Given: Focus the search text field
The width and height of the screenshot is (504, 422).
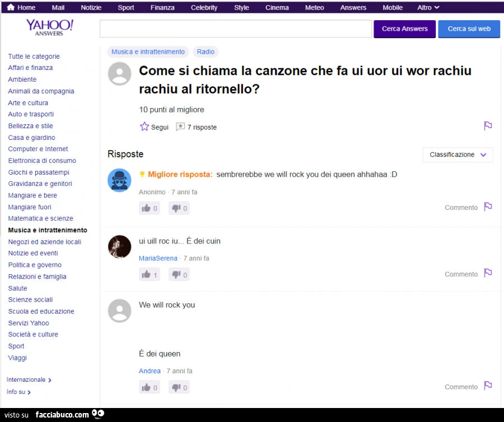Looking at the screenshot, I should pyautogui.click(x=236, y=29).
